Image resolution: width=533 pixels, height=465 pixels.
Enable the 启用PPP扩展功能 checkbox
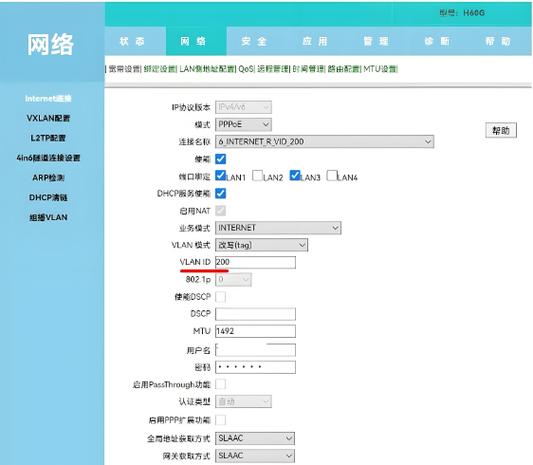(x=221, y=420)
